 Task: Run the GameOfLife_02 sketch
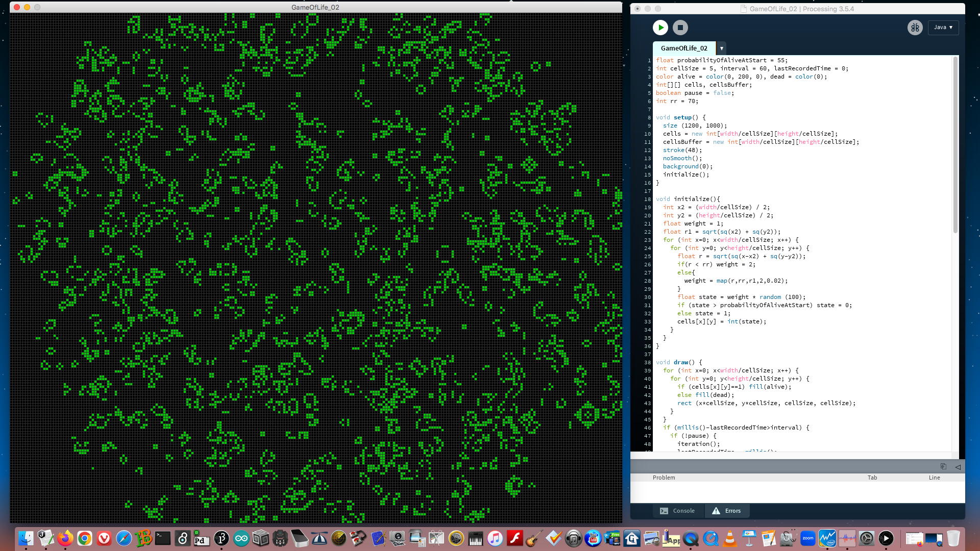[x=660, y=28]
